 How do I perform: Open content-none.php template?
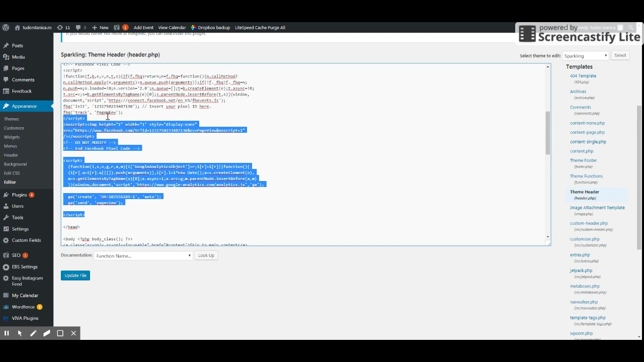(x=587, y=123)
